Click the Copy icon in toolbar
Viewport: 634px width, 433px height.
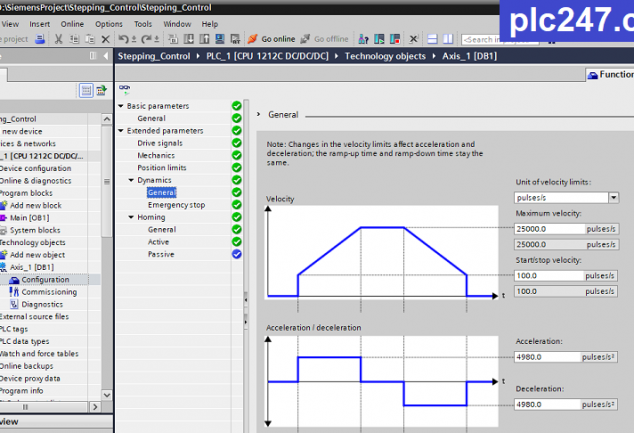tap(74, 39)
